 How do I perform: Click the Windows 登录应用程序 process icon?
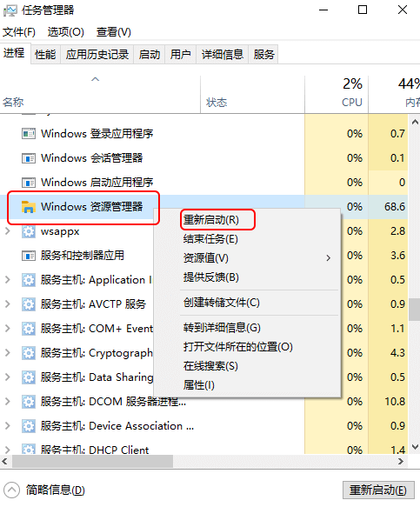(x=29, y=134)
